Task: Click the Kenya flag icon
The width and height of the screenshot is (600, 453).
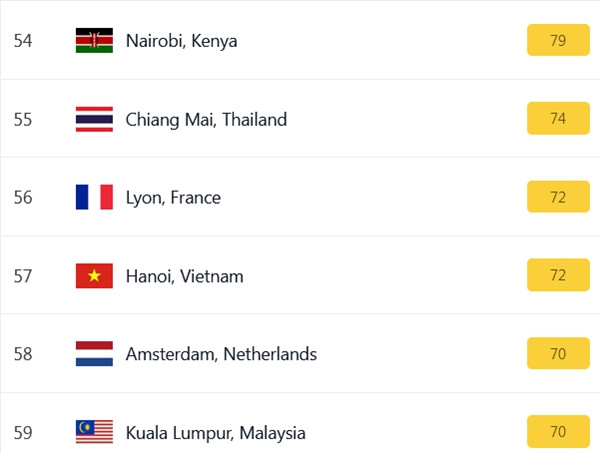Action: coord(94,41)
